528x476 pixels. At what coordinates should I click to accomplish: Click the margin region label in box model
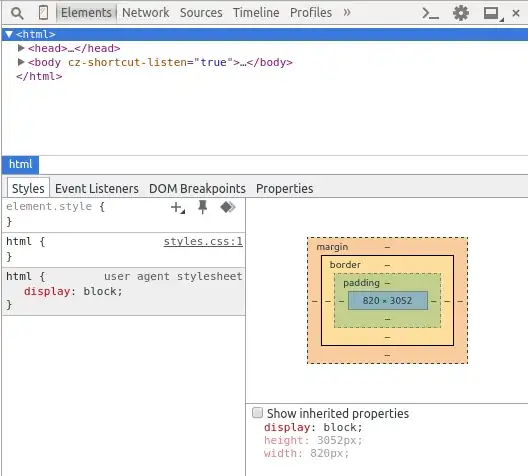(332, 247)
